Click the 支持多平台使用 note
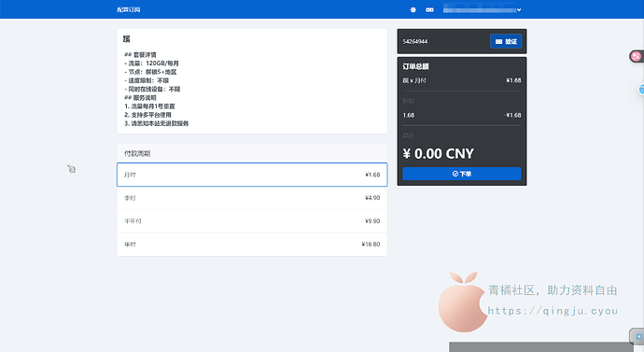 [147, 115]
